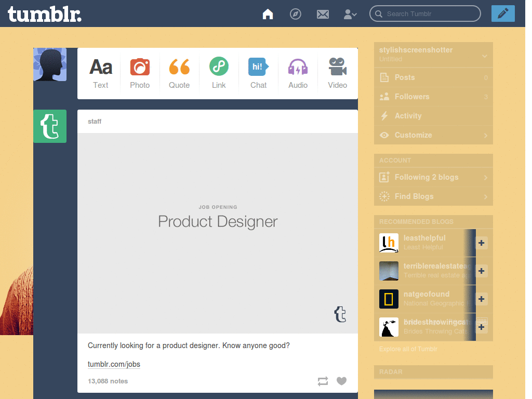The height and width of the screenshot is (399, 532).
Task: Open the leasthelpful recommended blog
Action: coord(424,238)
